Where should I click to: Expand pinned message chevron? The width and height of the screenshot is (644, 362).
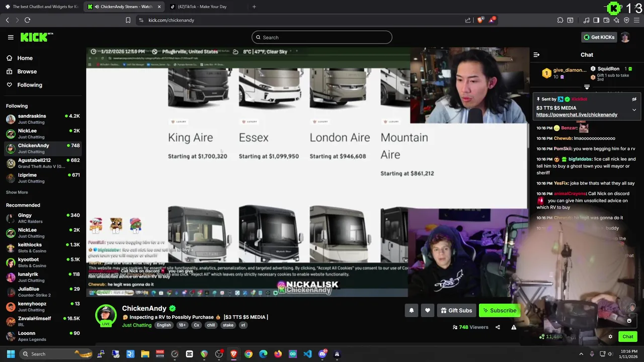[634, 110]
